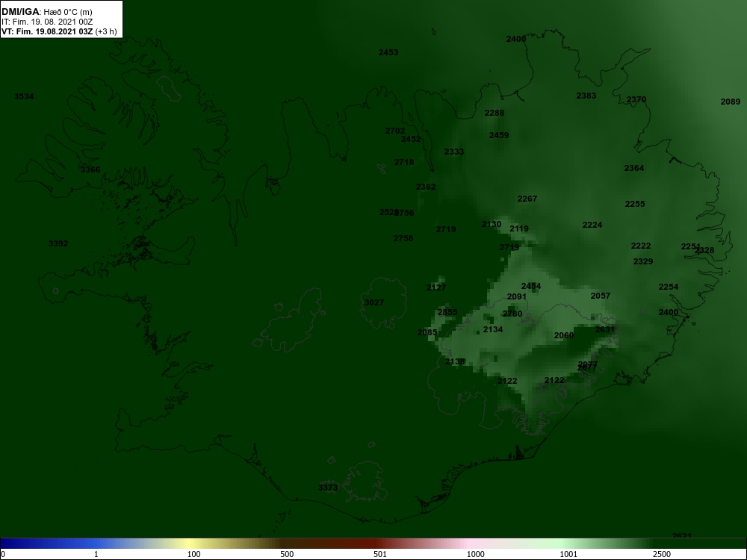The width and height of the screenshot is (747, 560).
Task: Select the 2060 label on Vatnajökull
Action: (563, 336)
